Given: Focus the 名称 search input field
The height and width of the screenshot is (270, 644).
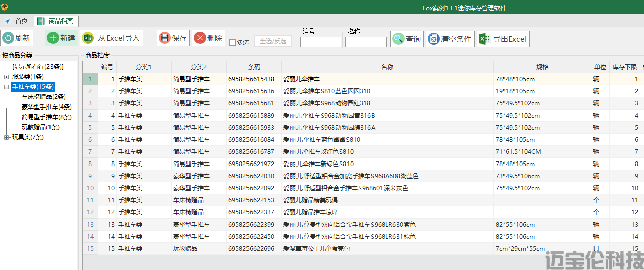Looking at the screenshot, I should tap(366, 42).
